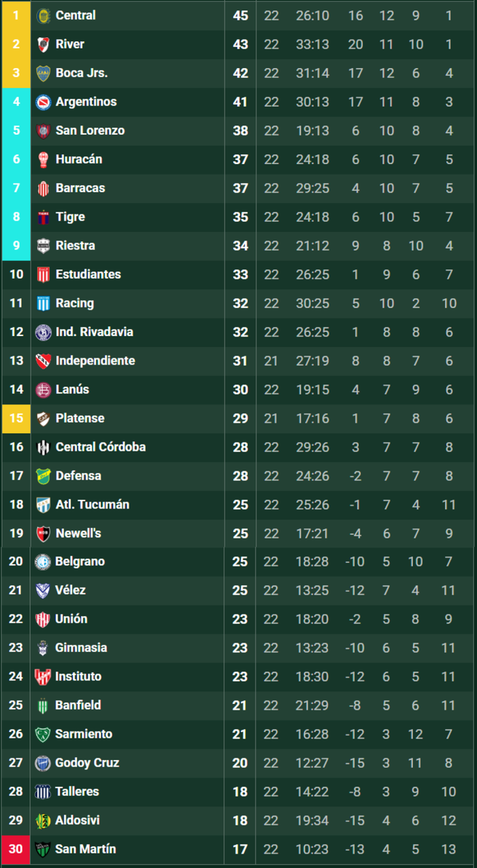
Task: Open the Estudiantes team page
Action: 88,274
